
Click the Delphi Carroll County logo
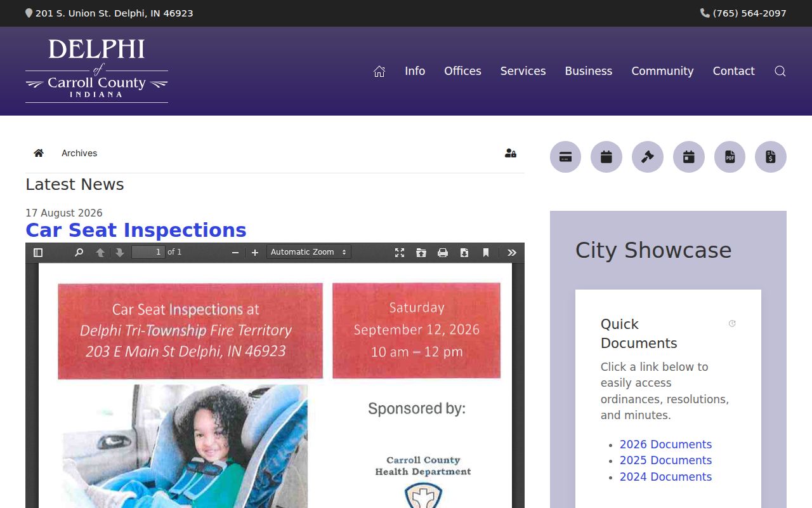click(x=96, y=70)
